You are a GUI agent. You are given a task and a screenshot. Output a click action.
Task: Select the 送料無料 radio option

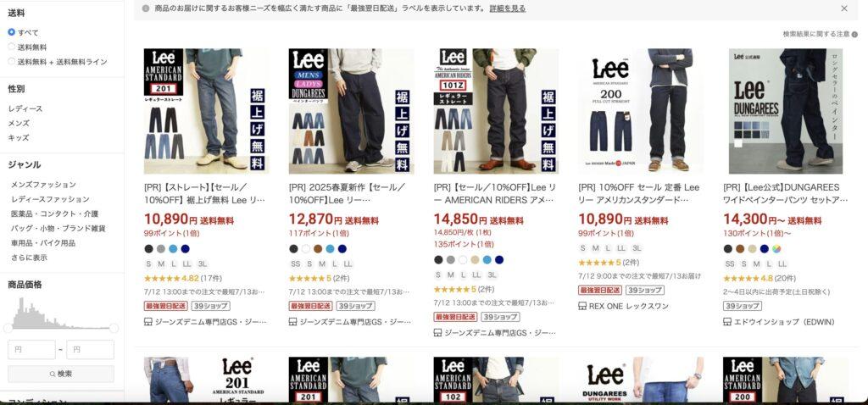point(11,47)
